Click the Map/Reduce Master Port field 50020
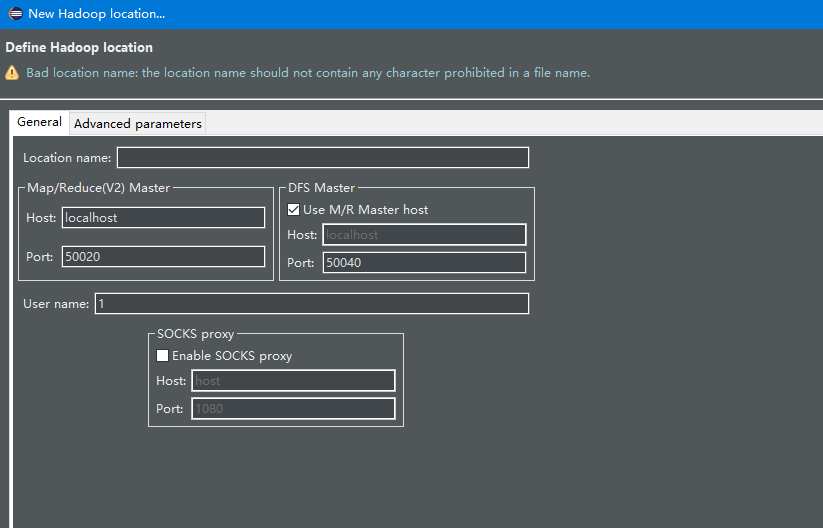The width and height of the screenshot is (823, 528). pos(163,257)
